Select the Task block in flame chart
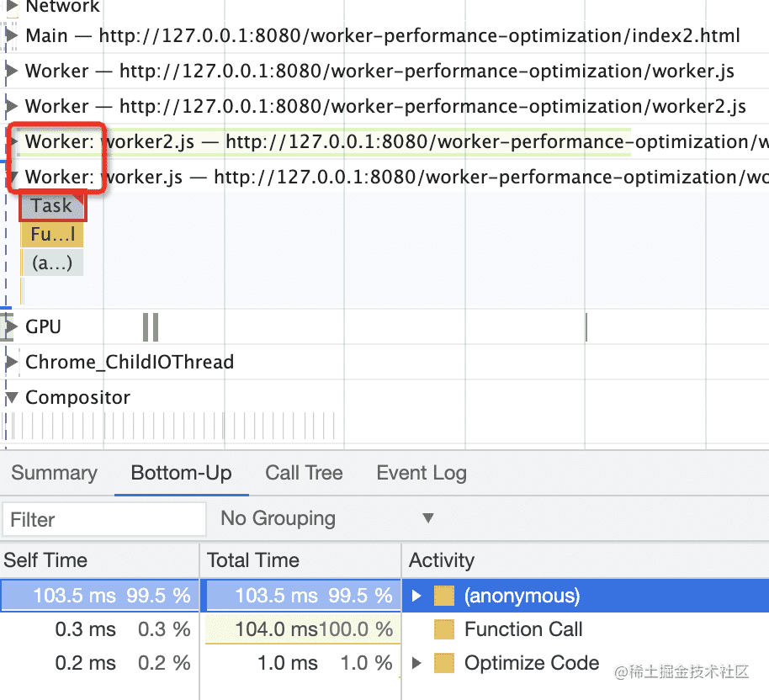The height and width of the screenshot is (700, 769). click(52, 205)
